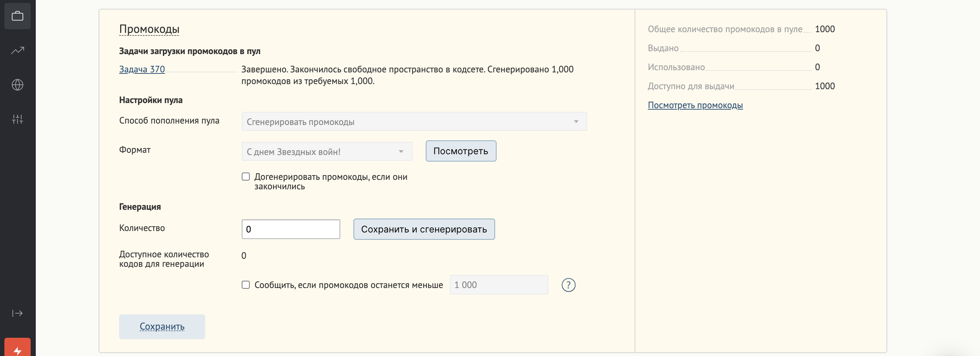Click the 'Использовано' statistic label

pyautogui.click(x=676, y=67)
